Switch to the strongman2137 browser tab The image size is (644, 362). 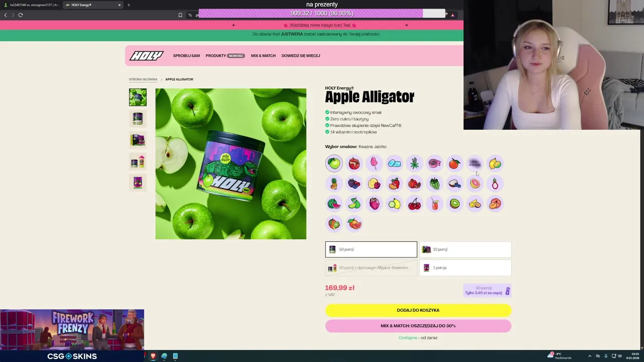[31, 5]
